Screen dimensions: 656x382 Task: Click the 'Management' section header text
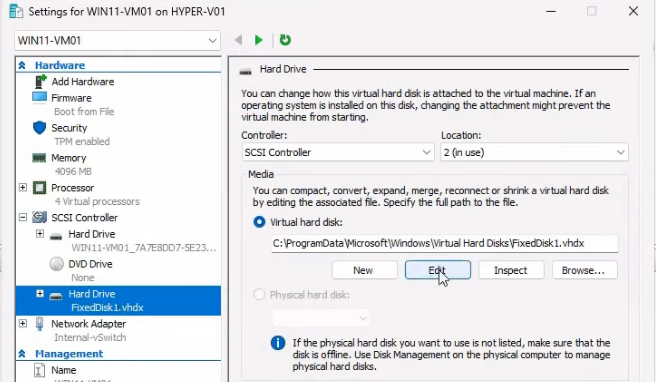click(x=69, y=354)
